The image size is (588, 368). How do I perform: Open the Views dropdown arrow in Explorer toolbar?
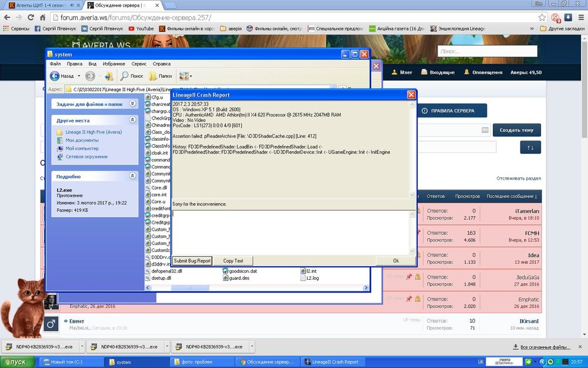[x=191, y=76]
